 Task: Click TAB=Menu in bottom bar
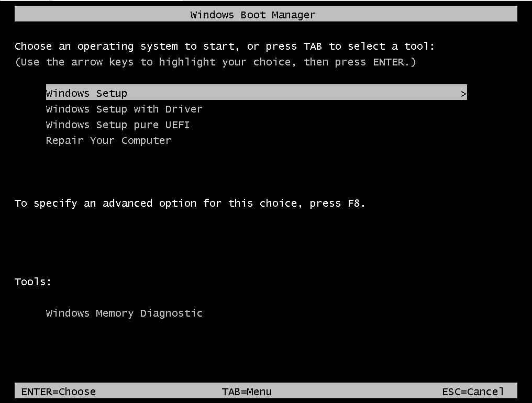[247, 392]
